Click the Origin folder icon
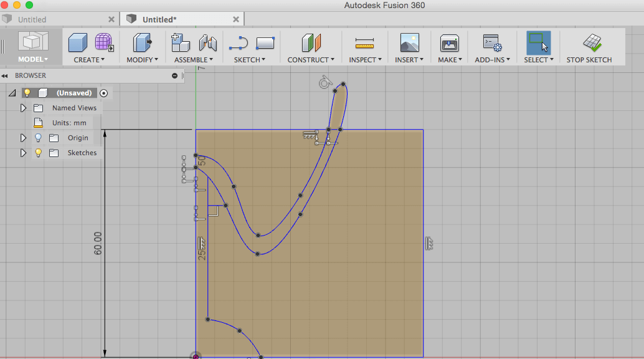This screenshot has width=644, height=359. coord(54,138)
